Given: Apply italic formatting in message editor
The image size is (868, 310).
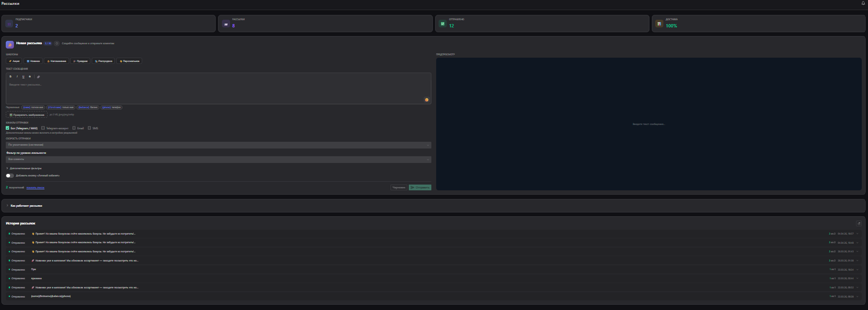Looking at the screenshot, I should click(17, 77).
